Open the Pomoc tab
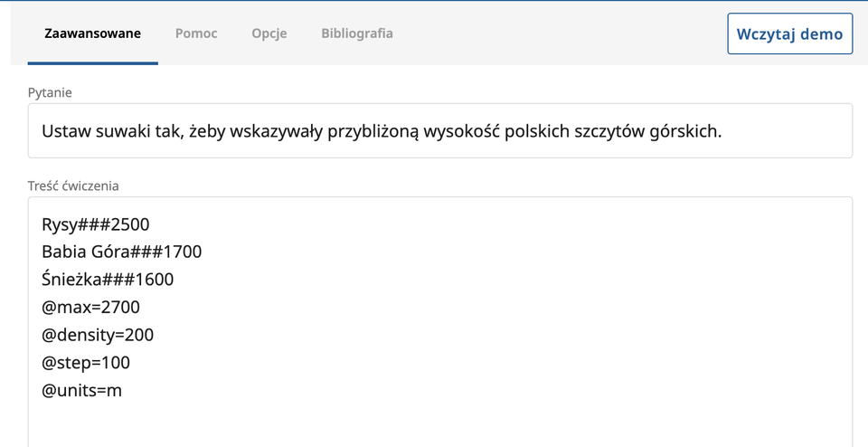Image resolution: width=868 pixels, height=447 pixels. coord(196,33)
